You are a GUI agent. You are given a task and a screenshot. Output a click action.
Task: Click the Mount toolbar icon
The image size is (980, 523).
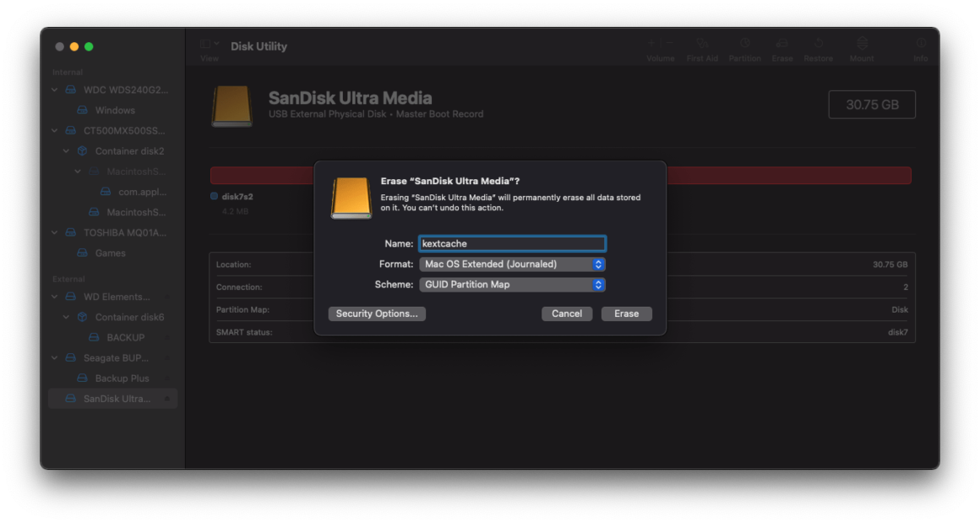[861, 44]
